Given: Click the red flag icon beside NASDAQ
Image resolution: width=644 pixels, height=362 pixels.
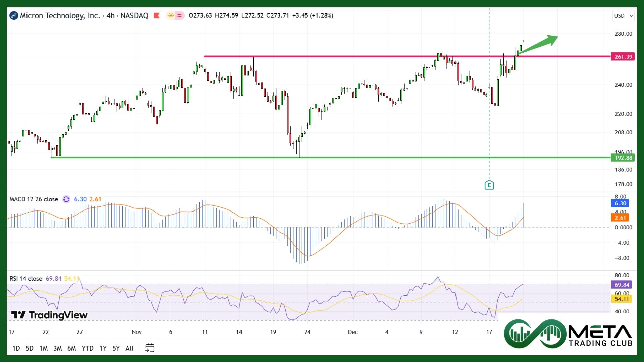Looking at the screenshot, I should tap(156, 16).
